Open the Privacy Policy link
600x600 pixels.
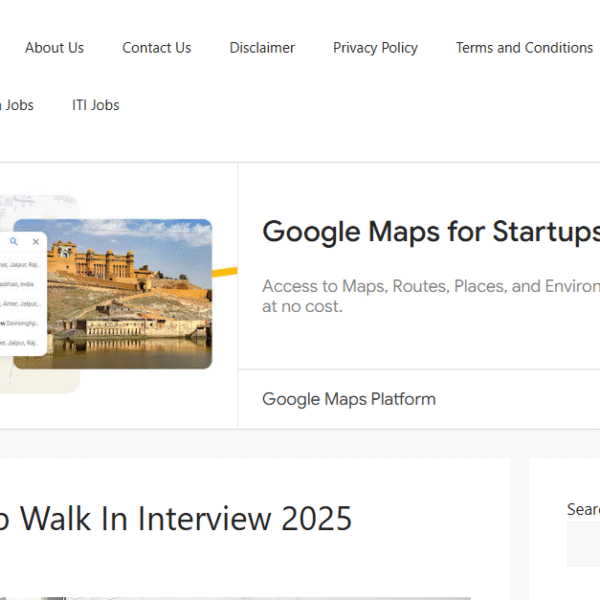375,48
